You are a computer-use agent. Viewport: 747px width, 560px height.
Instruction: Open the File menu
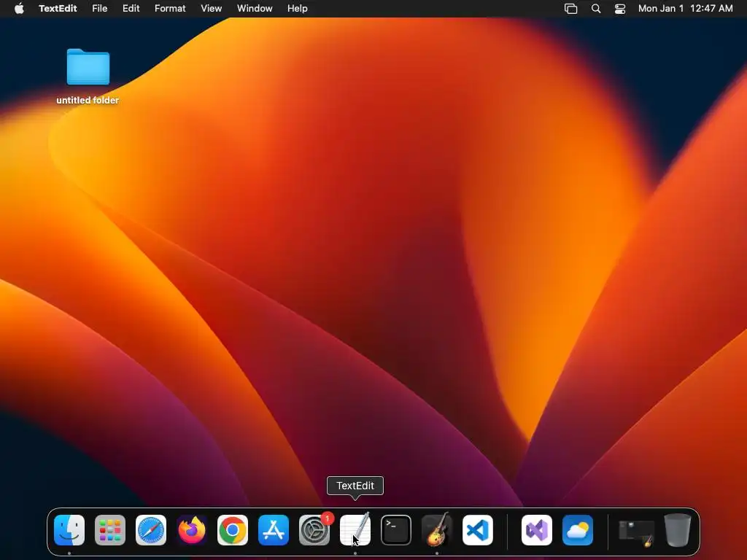click(x=99, y=8)
